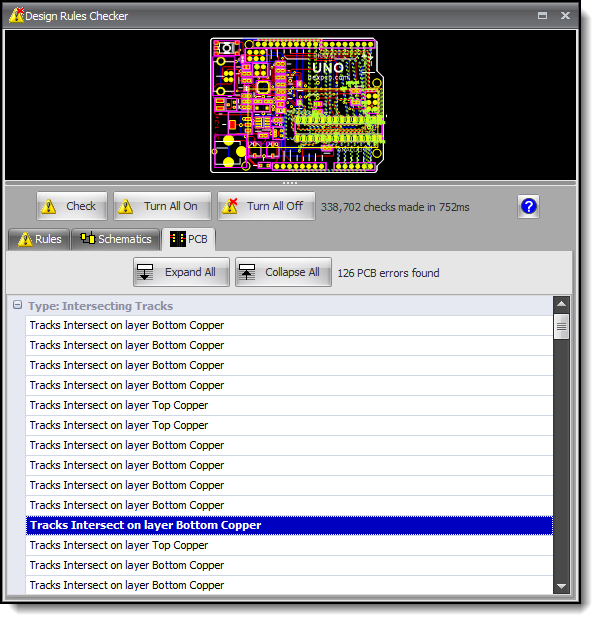Select the highlighted Tracks Intersect Bottom Copper row
Screen dimensions: 600x623
(289, 525)
